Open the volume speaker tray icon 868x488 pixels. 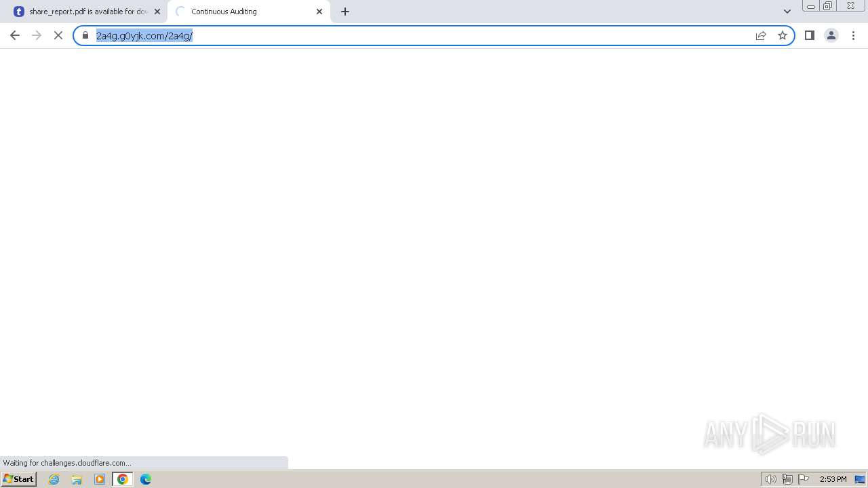pos(770,479)
